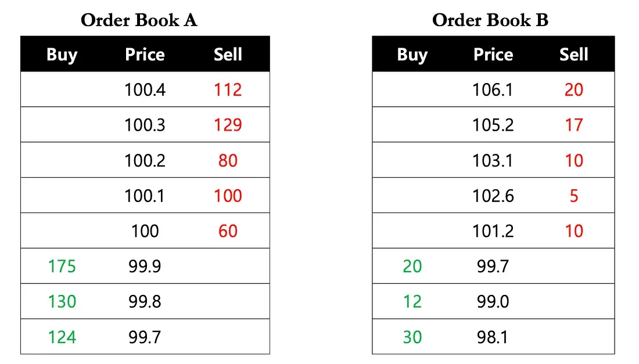Click the Order Book A title
This screenshot has height=364, width=639.
pos(139,20)
